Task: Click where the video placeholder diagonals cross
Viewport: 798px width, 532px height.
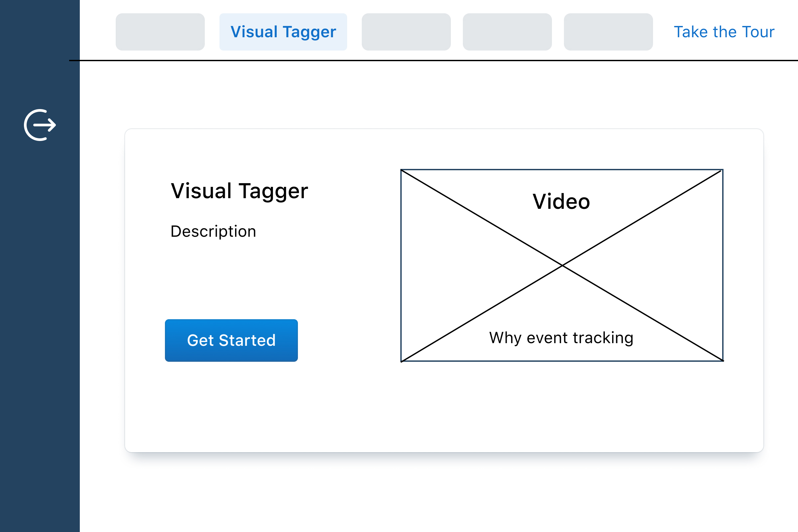Action: pyautogui.click(x=562, y=265)
